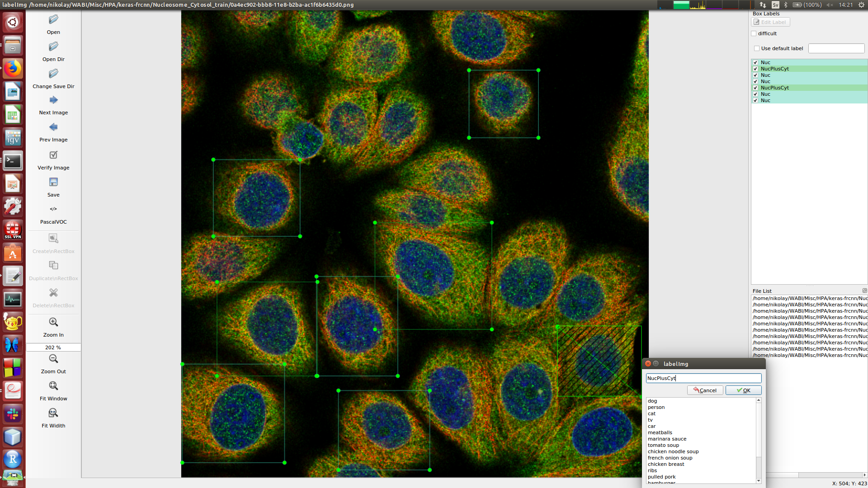Launch Firefox from the dock
Screen dimensions: 868x488
pos(12,68)
